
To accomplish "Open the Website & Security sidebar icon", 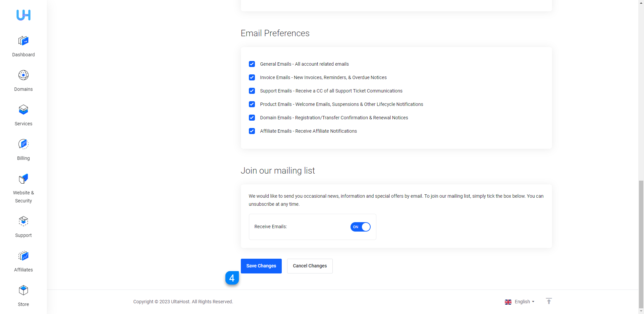I will tap(23, 179).
